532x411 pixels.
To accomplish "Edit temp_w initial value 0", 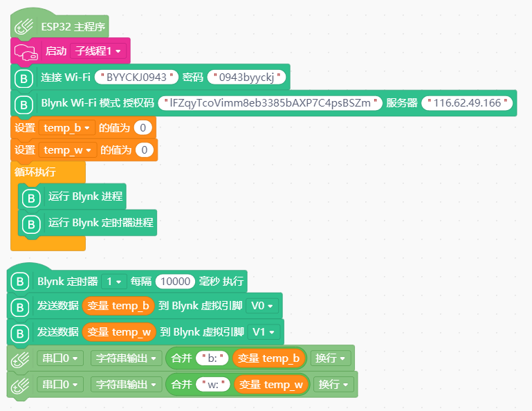I will coord(144,150).
